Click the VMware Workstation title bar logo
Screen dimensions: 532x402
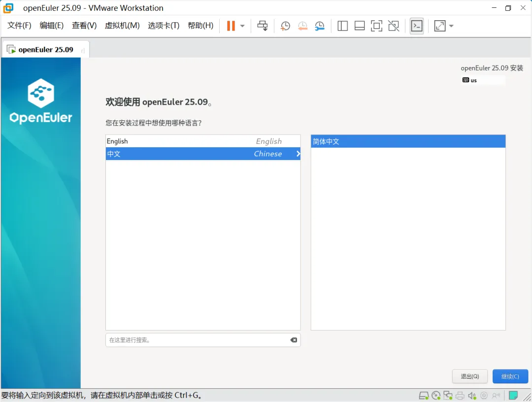click(x=8, y=8)
